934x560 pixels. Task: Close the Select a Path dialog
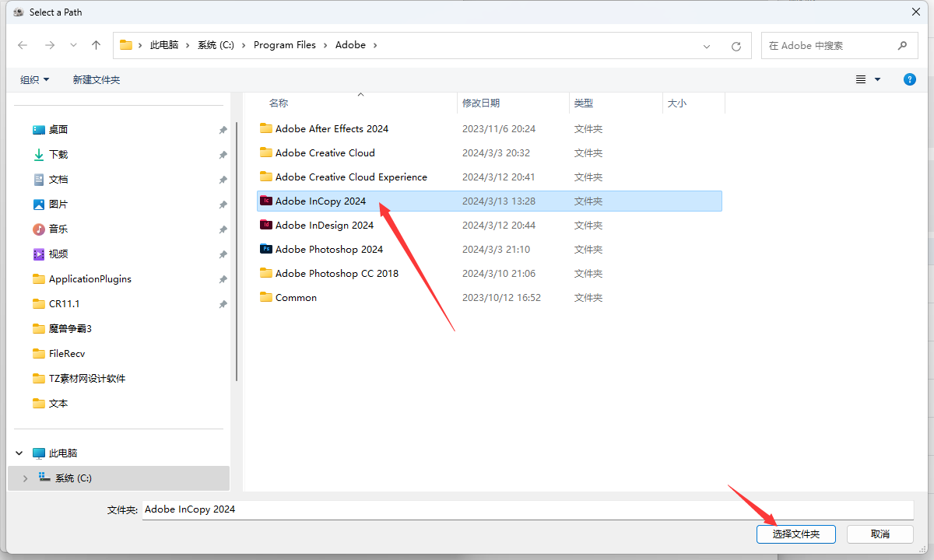pyautogui.click(x=915, y=12)
